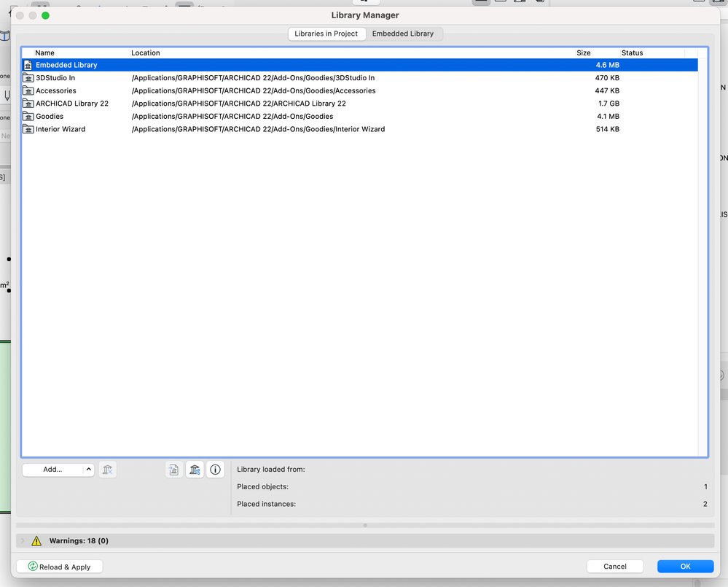This screenshot has width=728, height=587.
Task: Open the library information icon
Action: pyautogui.click(x=215, y=470)
